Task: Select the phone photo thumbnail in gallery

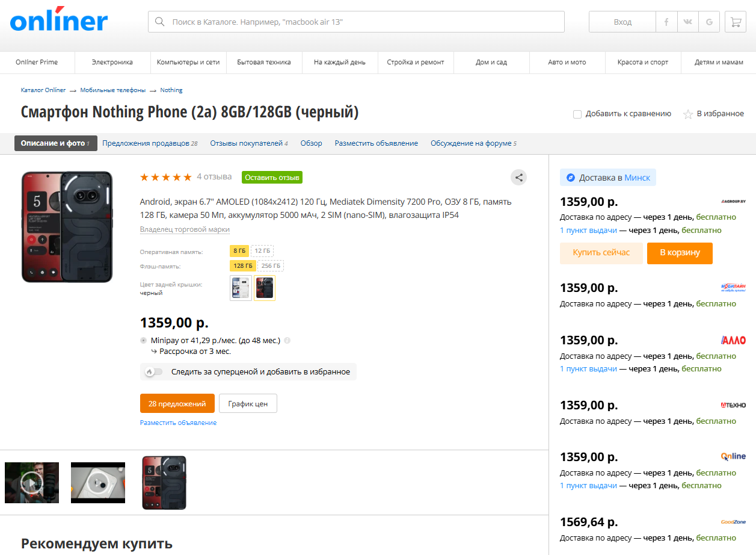Action: [164, 483]
